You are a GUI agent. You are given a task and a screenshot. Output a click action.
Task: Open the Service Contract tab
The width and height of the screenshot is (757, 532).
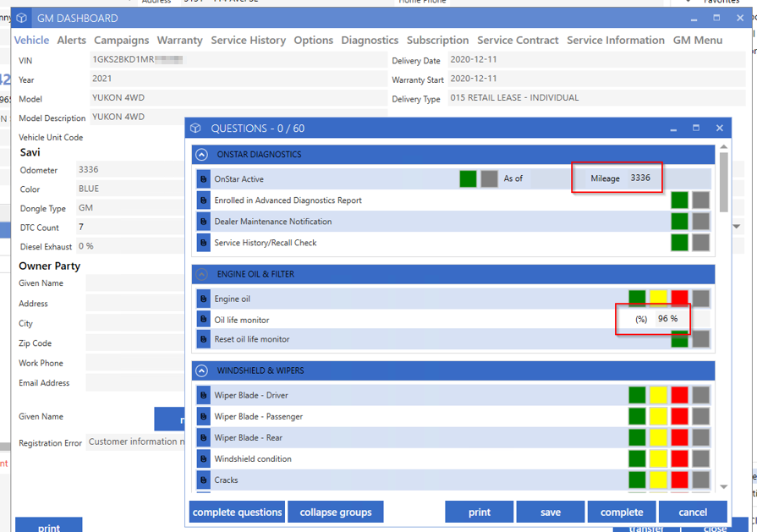(x=518, y=40)
